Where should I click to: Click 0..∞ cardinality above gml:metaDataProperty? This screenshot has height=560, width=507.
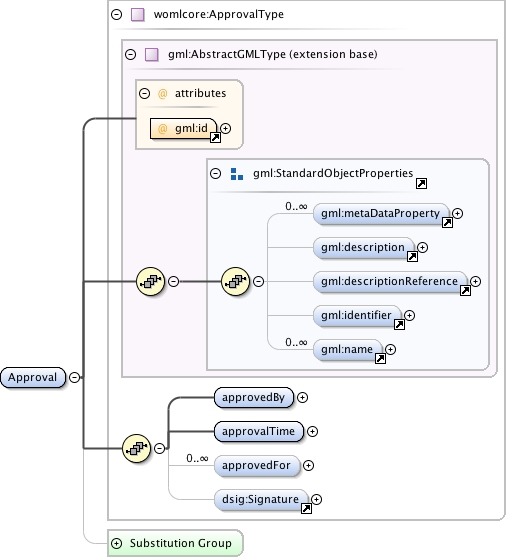[296, 206]
